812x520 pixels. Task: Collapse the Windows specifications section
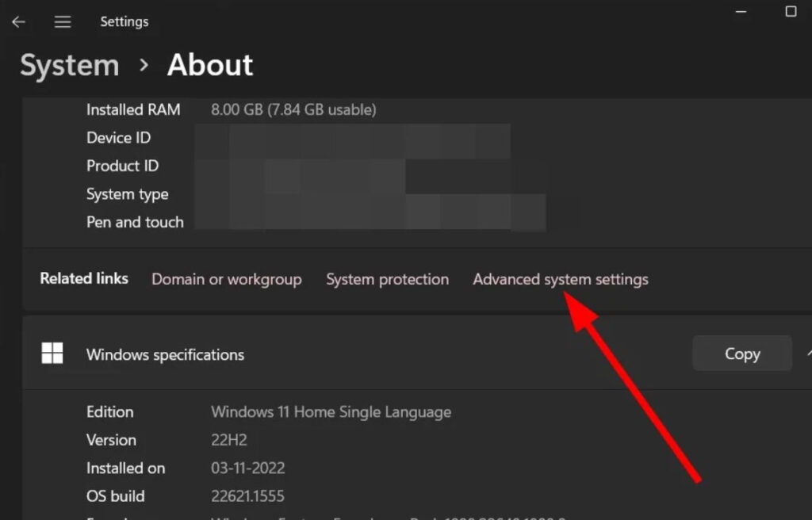coord(808,354)
